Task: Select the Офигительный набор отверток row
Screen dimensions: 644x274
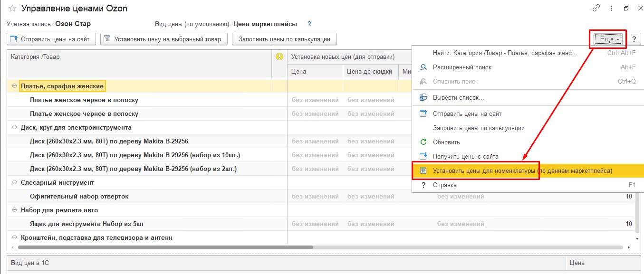Action: (79, 197)
